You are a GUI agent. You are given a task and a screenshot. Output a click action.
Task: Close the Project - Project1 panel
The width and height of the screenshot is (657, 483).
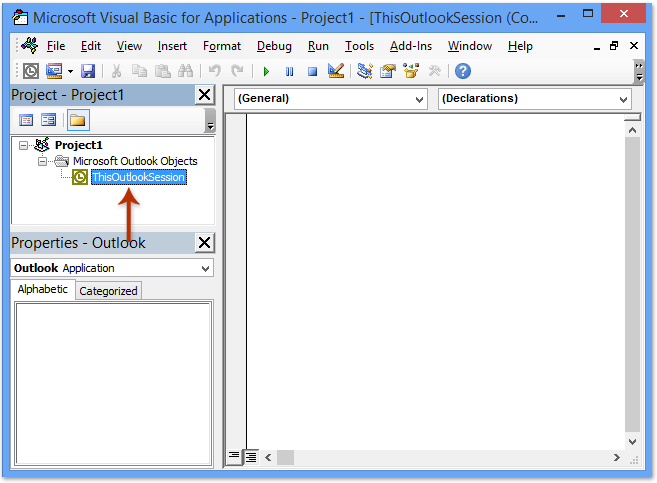pos(204,95)
